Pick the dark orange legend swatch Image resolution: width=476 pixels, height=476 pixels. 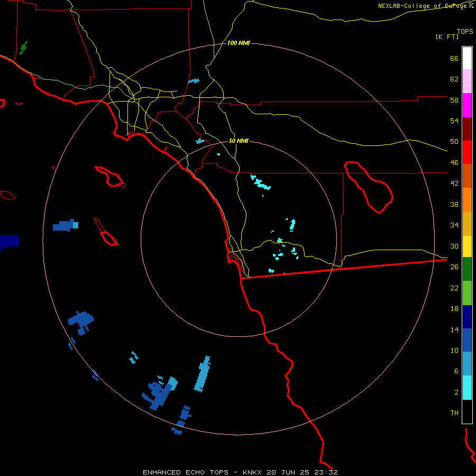pyautogui.click(x=467, y=176)
